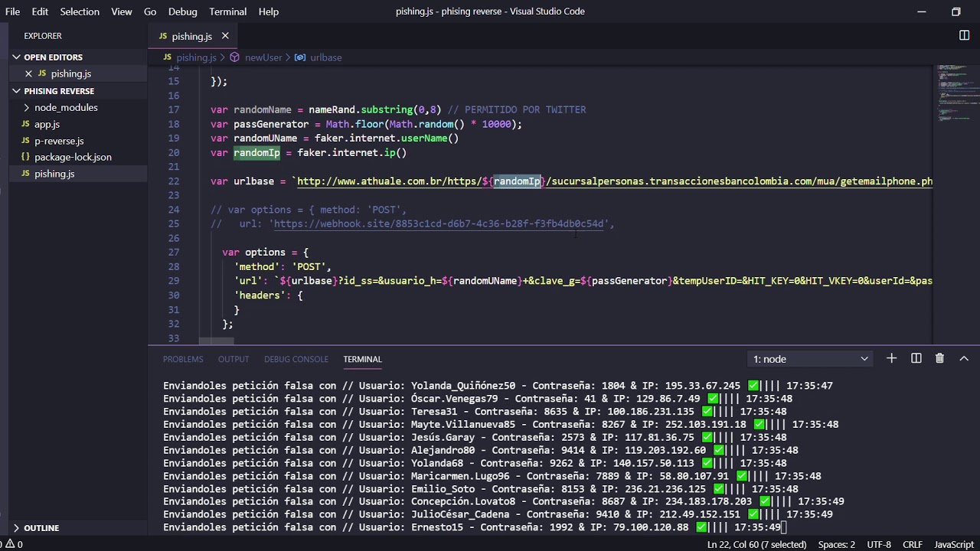Select the TERMINAL panel tab
This screenshot has width=980, height=551.
pos(362,359)
